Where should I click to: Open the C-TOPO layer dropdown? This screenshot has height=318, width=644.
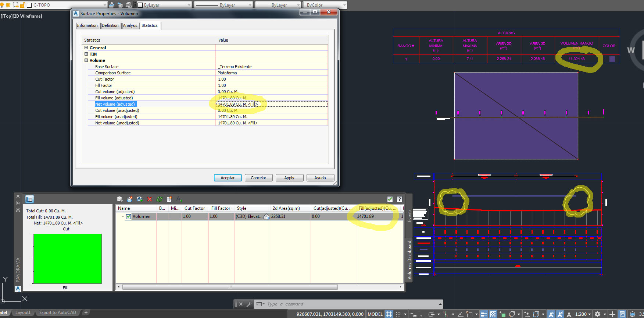[x=105, y=5]
